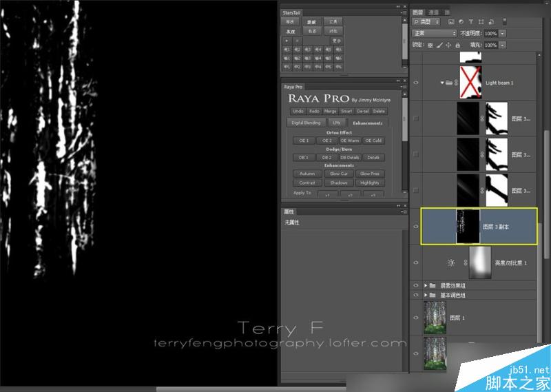Image resolution: width=551 pixels, height=392 pixels.
Task: Click the lock image pixels brush icon
Action: (x=439, y=45)
